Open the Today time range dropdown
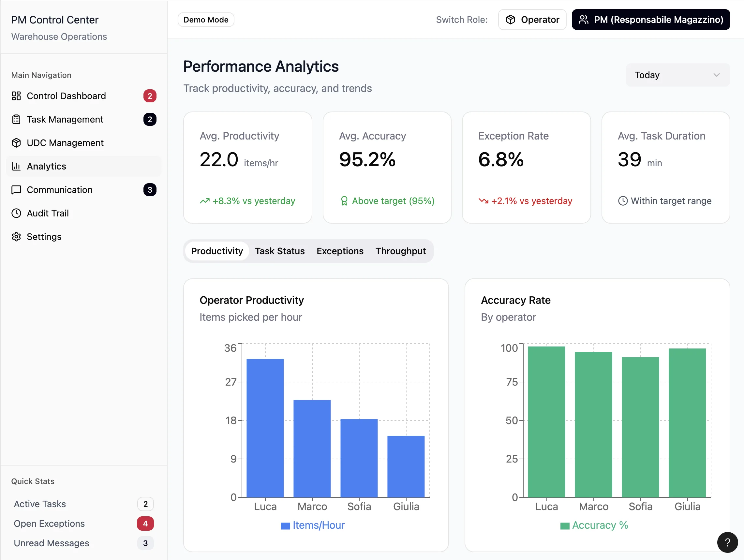744x560 pixels. [678, 75]
